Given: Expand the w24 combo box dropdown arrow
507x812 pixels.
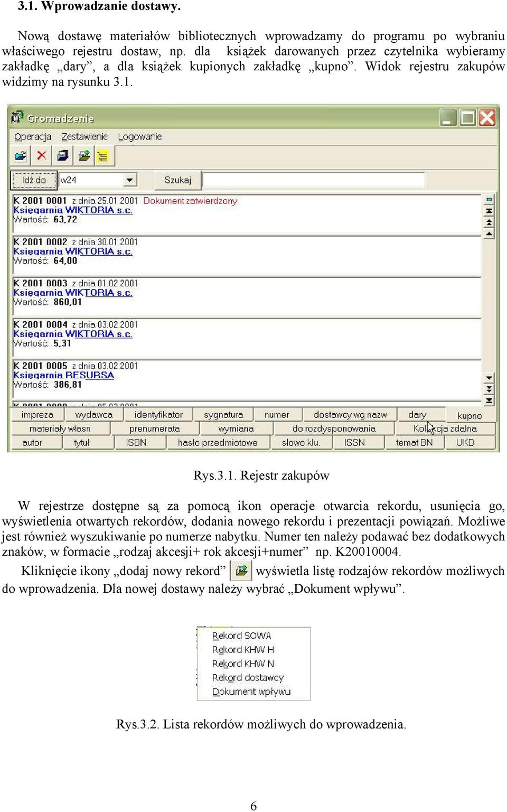Looking at the screenshot, I should (x=129, y=180).
